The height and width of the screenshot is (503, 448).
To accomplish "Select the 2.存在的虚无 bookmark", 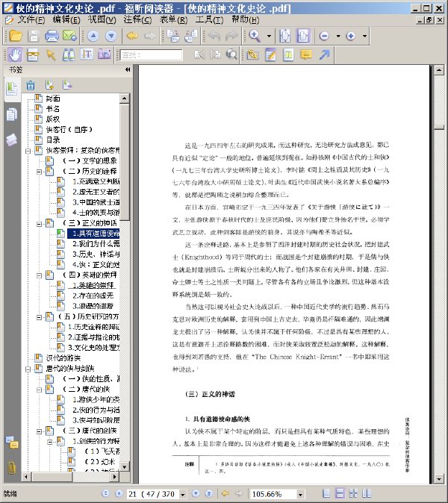I will [x=93, y=296].
